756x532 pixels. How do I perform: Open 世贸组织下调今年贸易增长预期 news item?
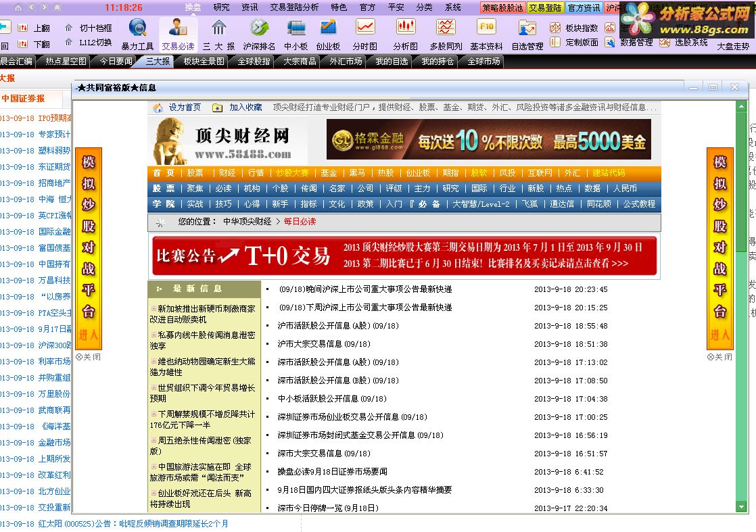pos(202,393)
